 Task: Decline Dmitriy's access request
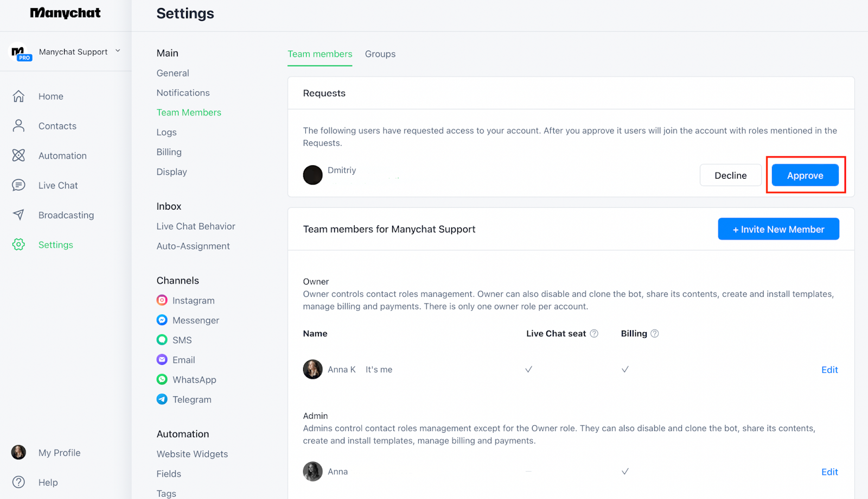coord(730,175)
